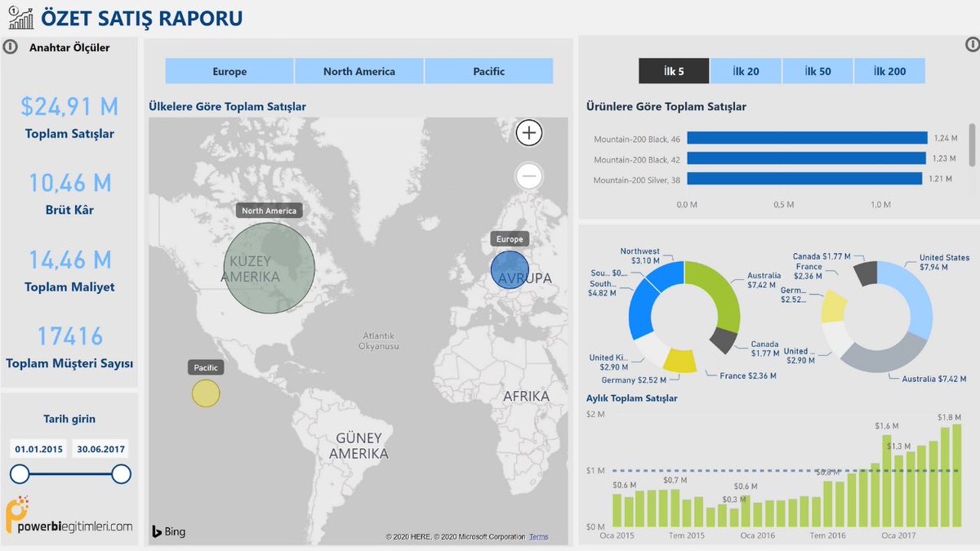This screenshot has width=980, height=551.
Task: Click the 17416 Toplam Müşteri Sayısı value
Action: point(69,336)
